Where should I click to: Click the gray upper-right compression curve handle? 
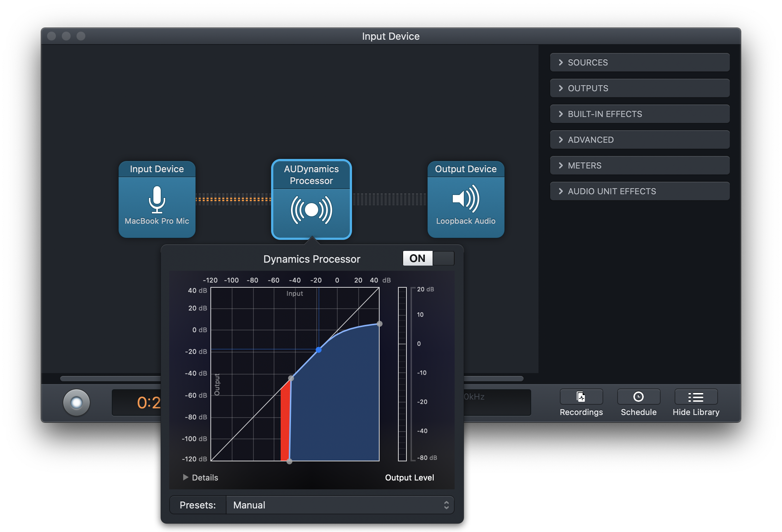pos(380,324)
